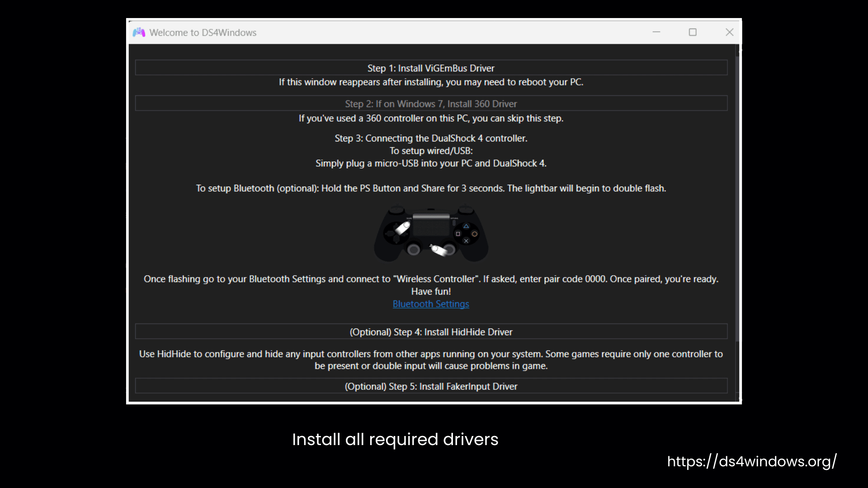Click the DS4Windows controller icon in title bar
Screen dimensions: 868x488
coord(139,33)
